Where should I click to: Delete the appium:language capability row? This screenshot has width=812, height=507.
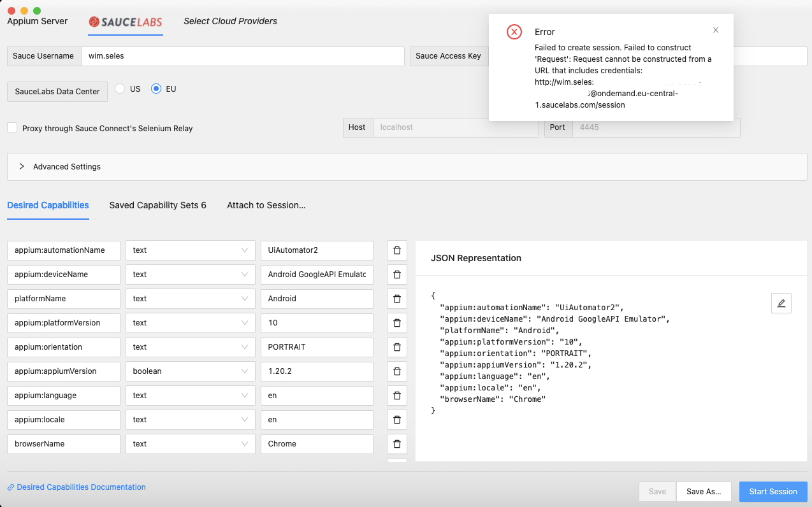pos(396,396)
